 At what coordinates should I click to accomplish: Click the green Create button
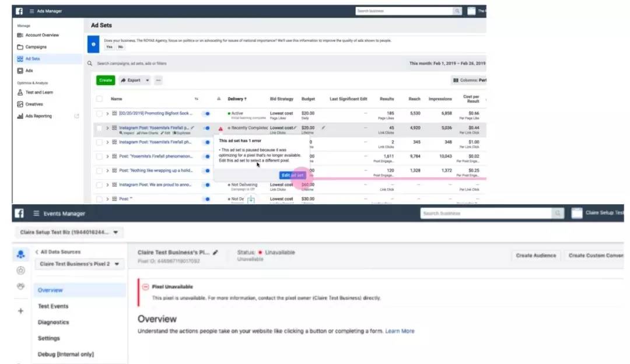click(x=106, y=80)
